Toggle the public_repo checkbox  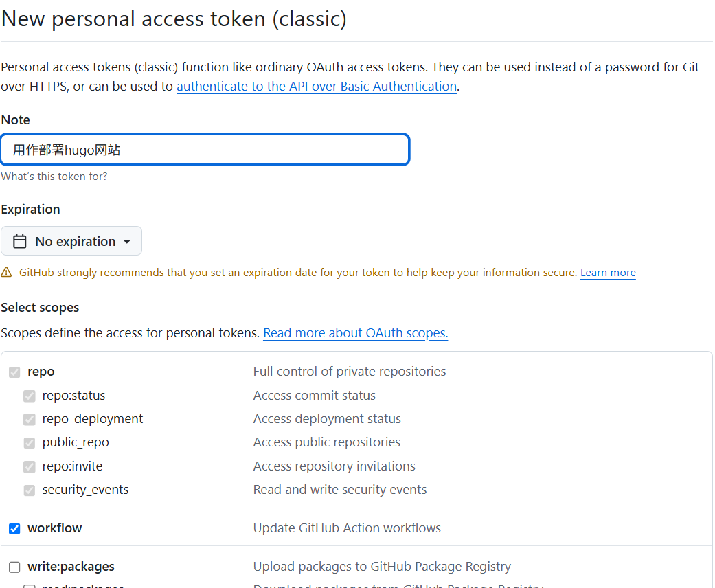point(30,443)
